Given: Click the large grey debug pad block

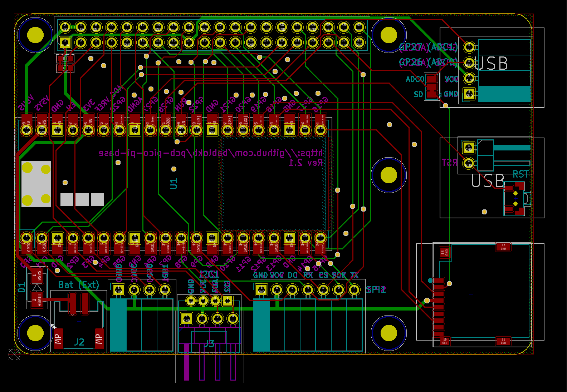Looking at the screenshot, I should [x=36, y=184].
